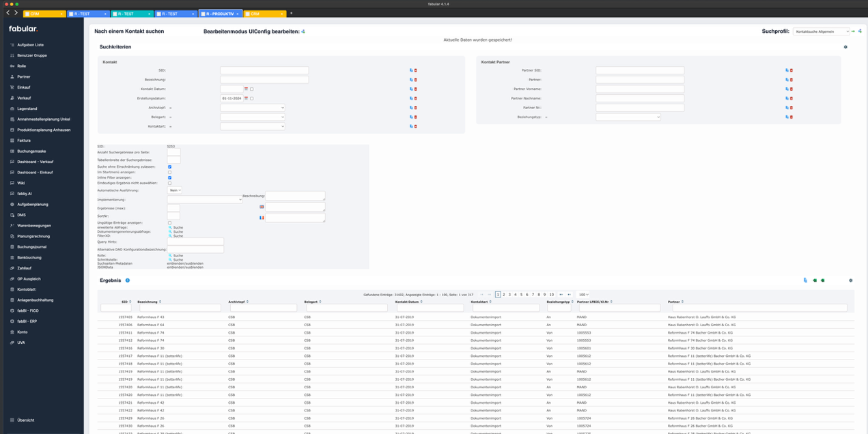868x434 pixels.
Task: Expand the Archivtopf dropdown in Kontakt
Action: tap(252, 108)
